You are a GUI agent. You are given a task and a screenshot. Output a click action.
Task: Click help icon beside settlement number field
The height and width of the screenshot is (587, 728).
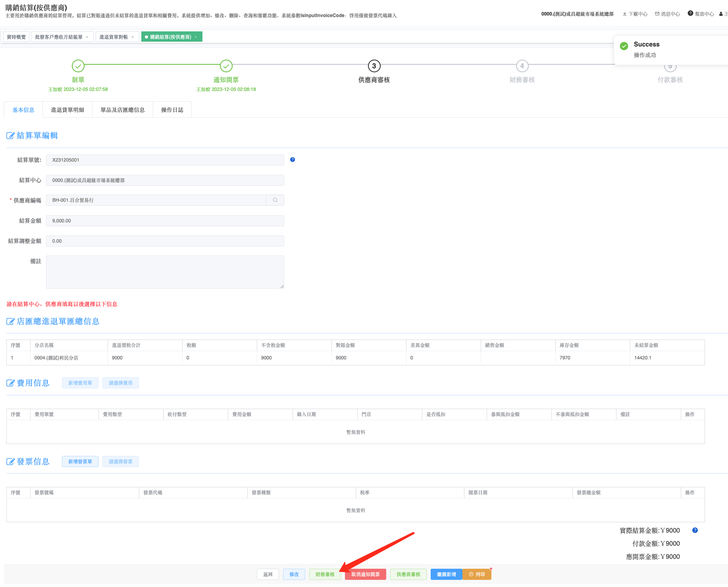pyautogui.click(x=293, y=160)
